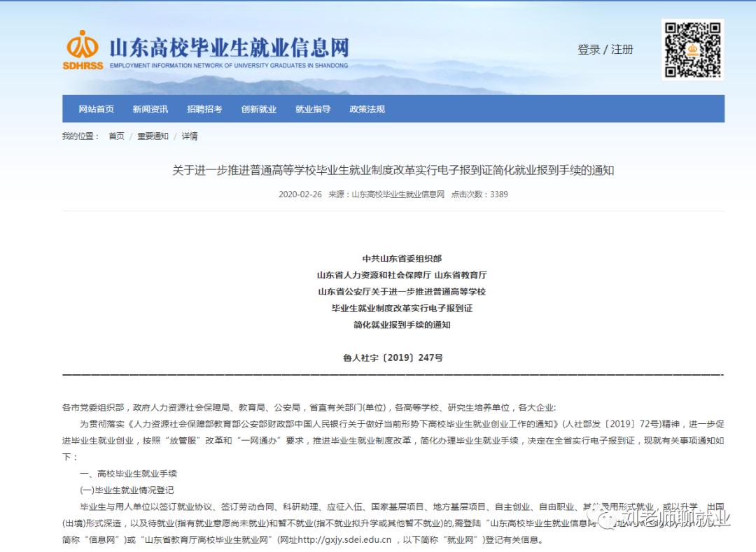Click the 详情 breadcrumb item
The width and height of the screenshot is (756, 552).
coord(189,135)
